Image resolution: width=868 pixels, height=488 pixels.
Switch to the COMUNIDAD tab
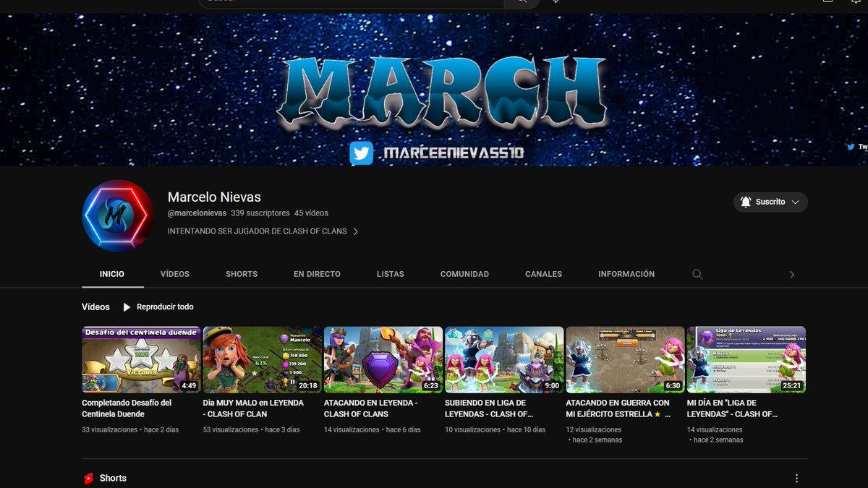click(x=464, y=274)
